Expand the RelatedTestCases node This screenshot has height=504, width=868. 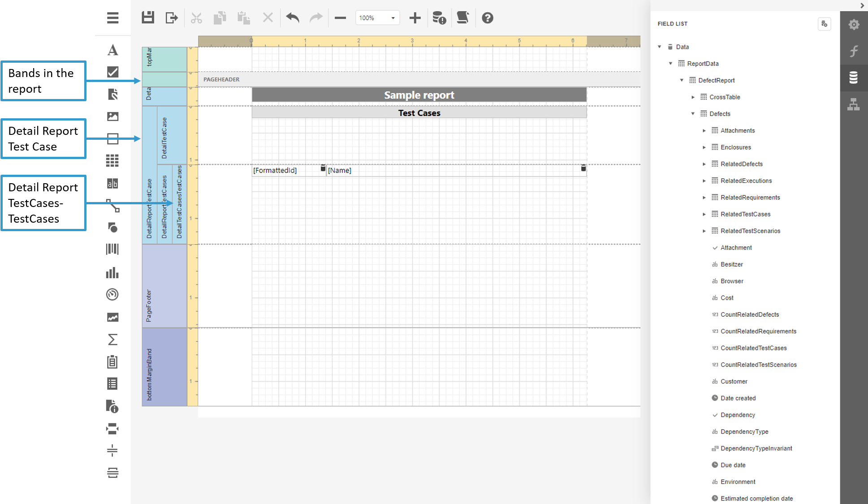click(704, 214)
